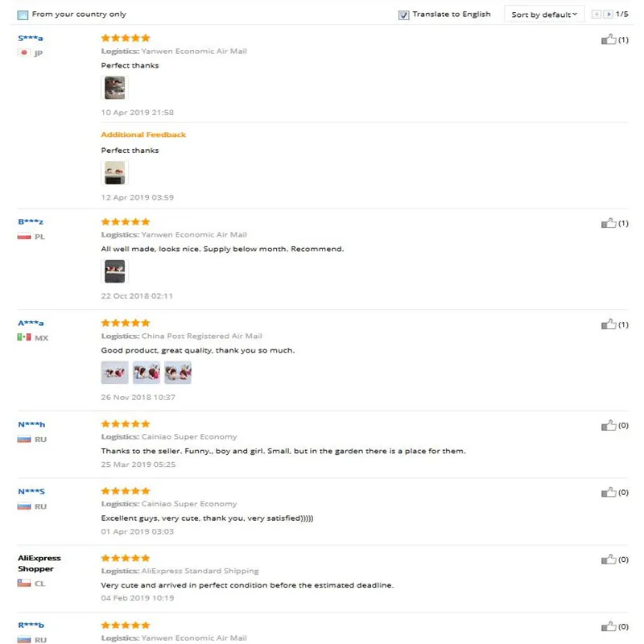Click thumbs-up on AliExpress Shopper's review
The width and height of the screenshot is (644, 644).
[609, 559]
